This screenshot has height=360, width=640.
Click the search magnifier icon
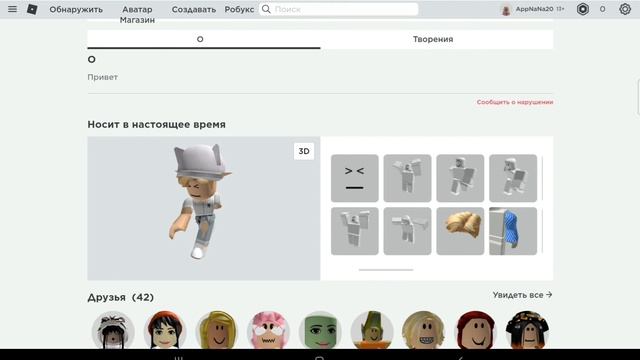point(266,9)
